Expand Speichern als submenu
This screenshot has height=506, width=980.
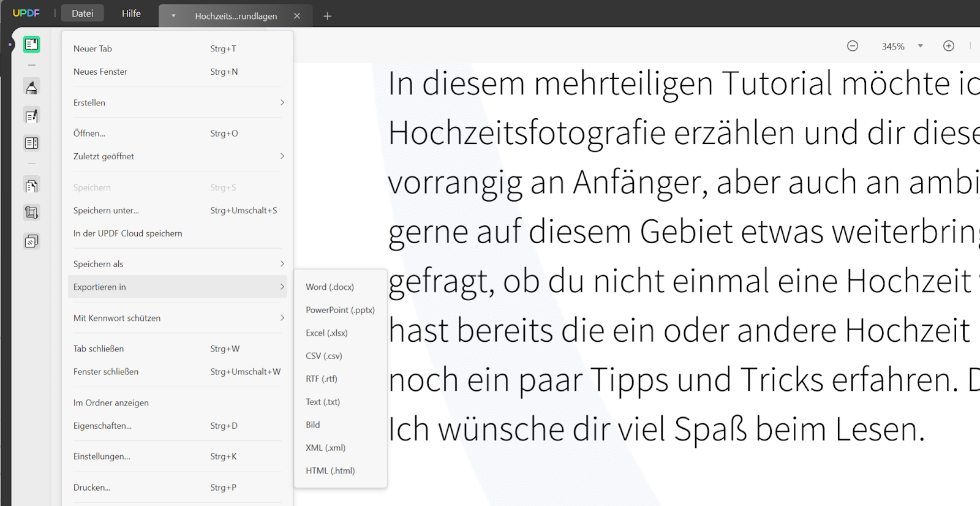[x=178, y=264]
